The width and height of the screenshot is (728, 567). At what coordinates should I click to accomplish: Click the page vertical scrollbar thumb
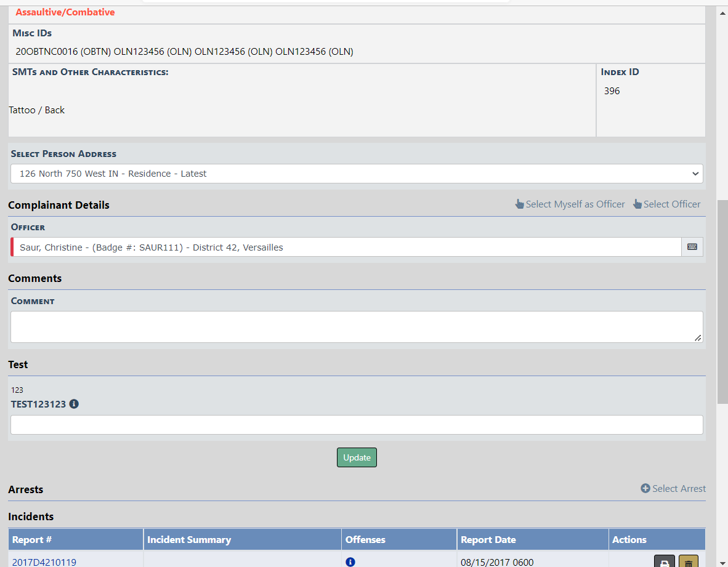[x=722, y=302]
